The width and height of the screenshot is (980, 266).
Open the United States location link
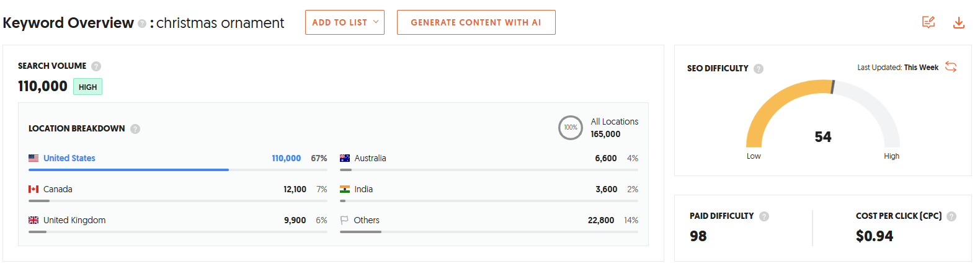[69, 158]
